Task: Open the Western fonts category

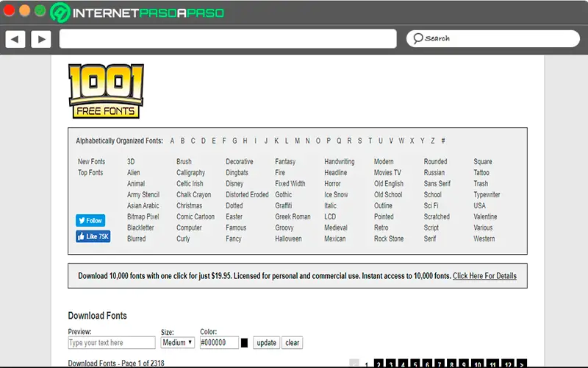Action: click(x=484, y=238)
